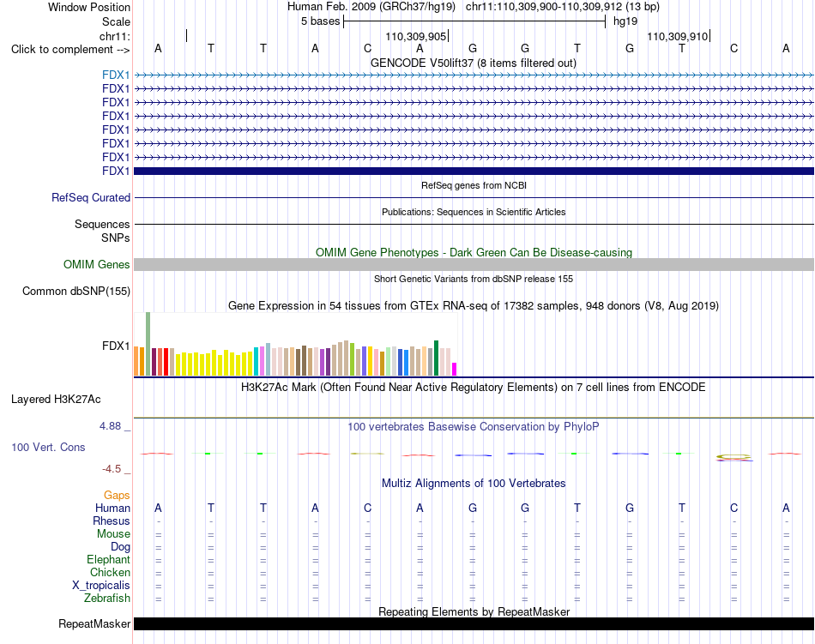
Task: Click the 100 Vert. Cons track label
Action: pyautogui.click(x=48, y=447)
